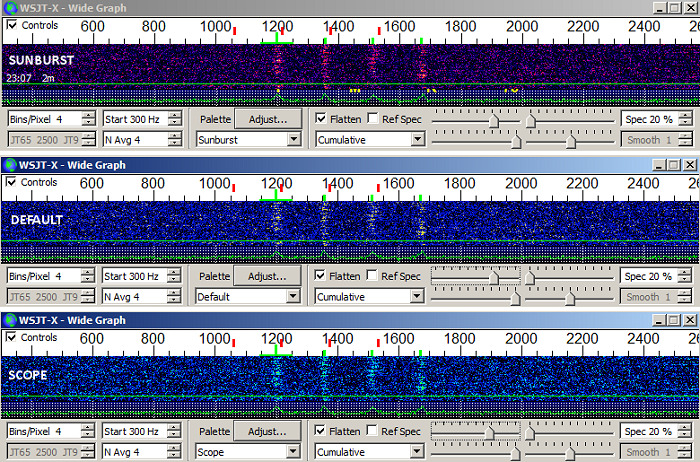Image resolution: width=700 pixels, height=462 pixels.
Task: Click the gain slider handle in Sunburst window
Action: (x=494, y=121)
